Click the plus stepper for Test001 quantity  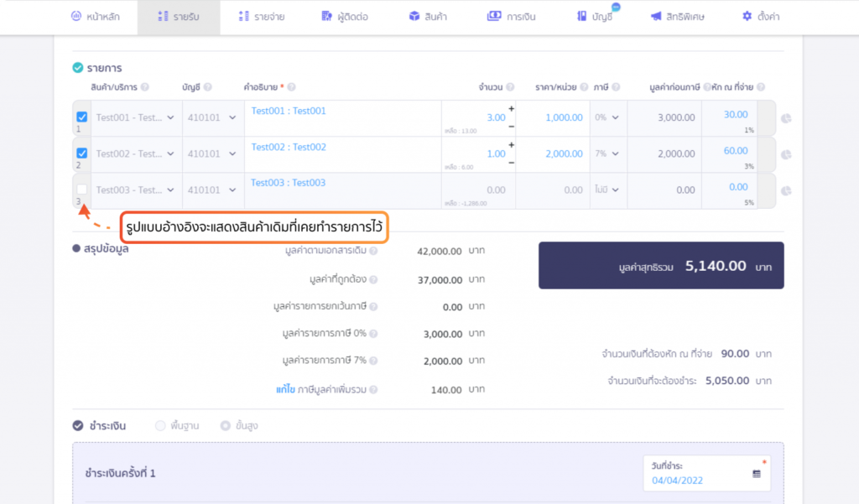pyautogui.click(x=511, y=109)
